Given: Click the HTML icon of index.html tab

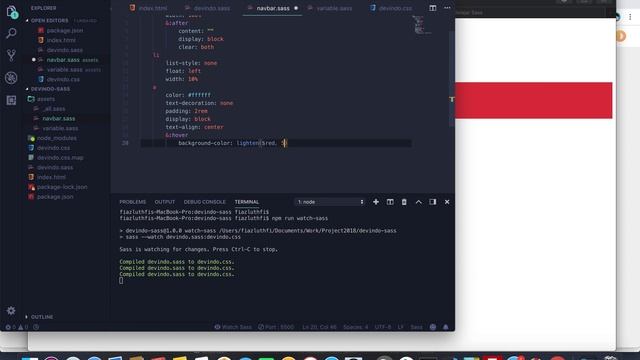Looking at the screenshot, I should tap(133, 8).
